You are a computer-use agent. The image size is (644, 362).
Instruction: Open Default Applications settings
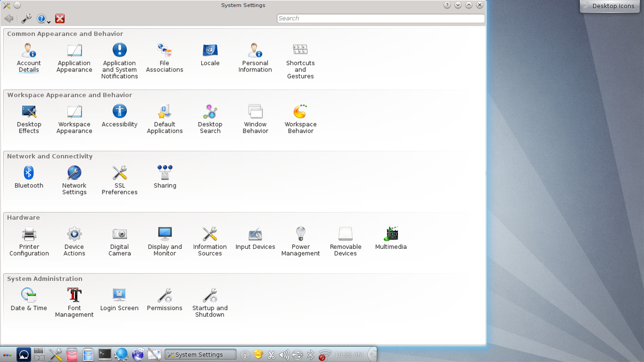tap(165, 119)
